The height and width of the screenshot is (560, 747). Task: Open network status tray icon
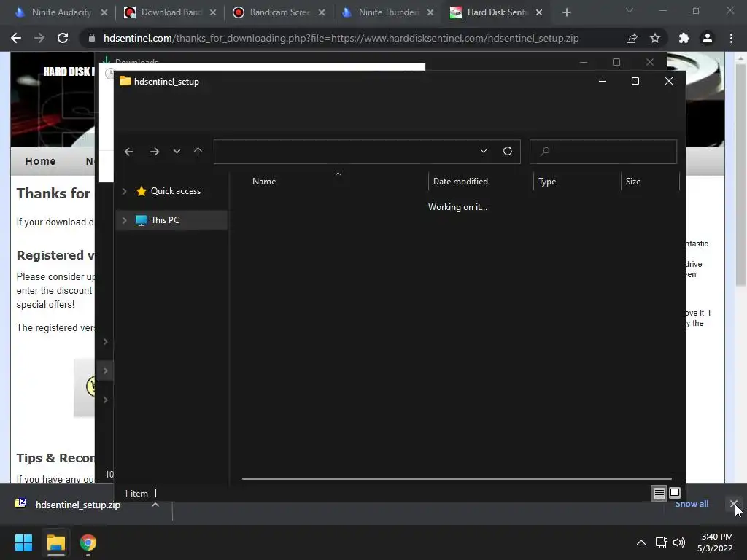[661, 542]
